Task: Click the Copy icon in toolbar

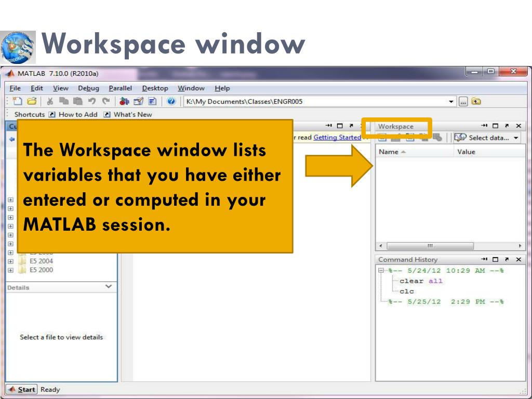Action: coord(64,101)
